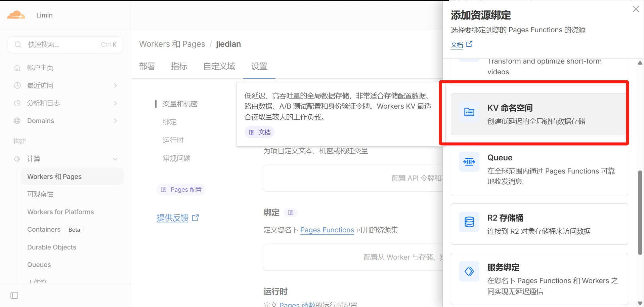Image resolution: width=644 pixels, height=307 pixels.
Task: Click the R2 bucket database icon
Action: click(469, 222)
